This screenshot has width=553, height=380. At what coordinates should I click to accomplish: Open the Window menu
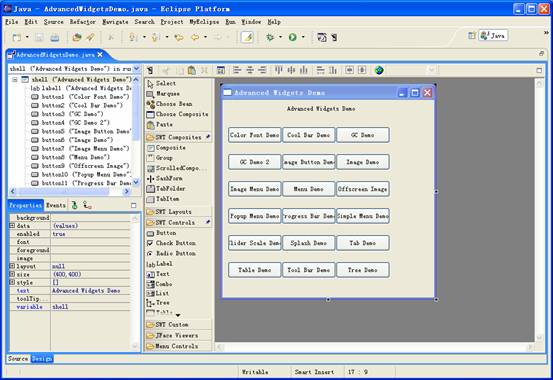point(251,22)
